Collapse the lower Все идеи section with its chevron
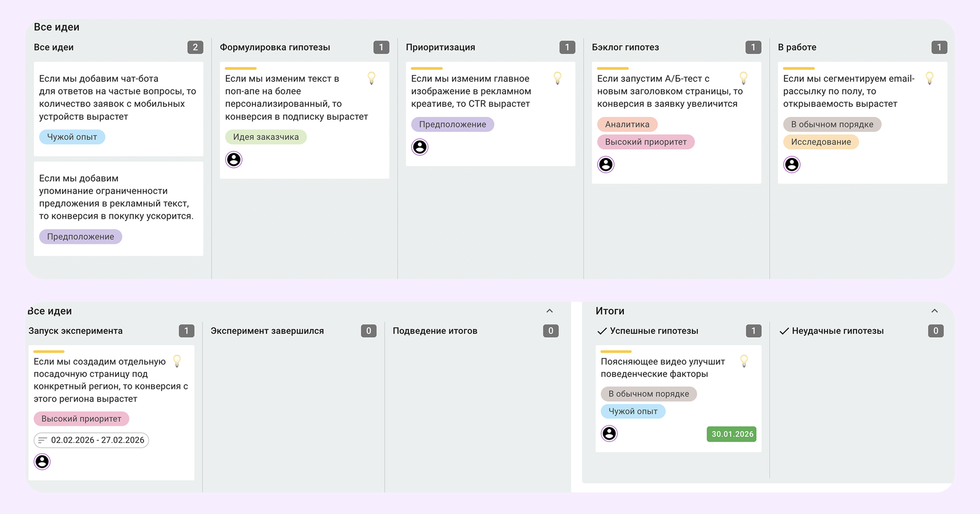The image size is (980, 514). click(x=549, y=311)
